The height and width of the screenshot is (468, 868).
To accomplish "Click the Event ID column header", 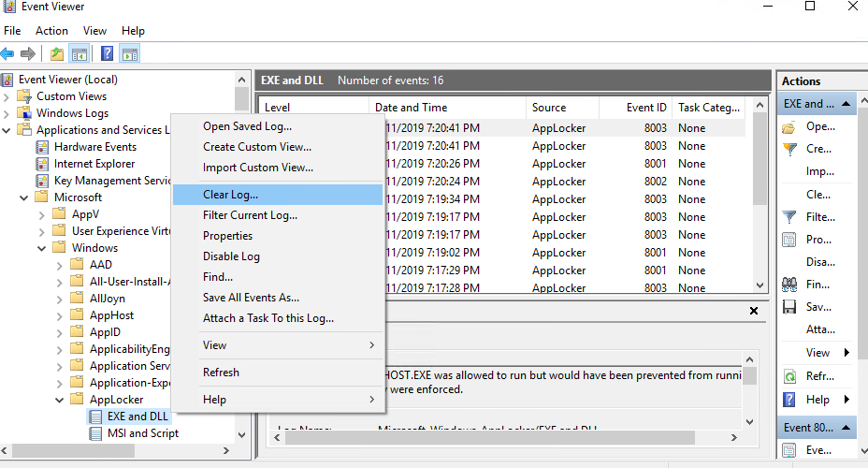I will point(646,108).
